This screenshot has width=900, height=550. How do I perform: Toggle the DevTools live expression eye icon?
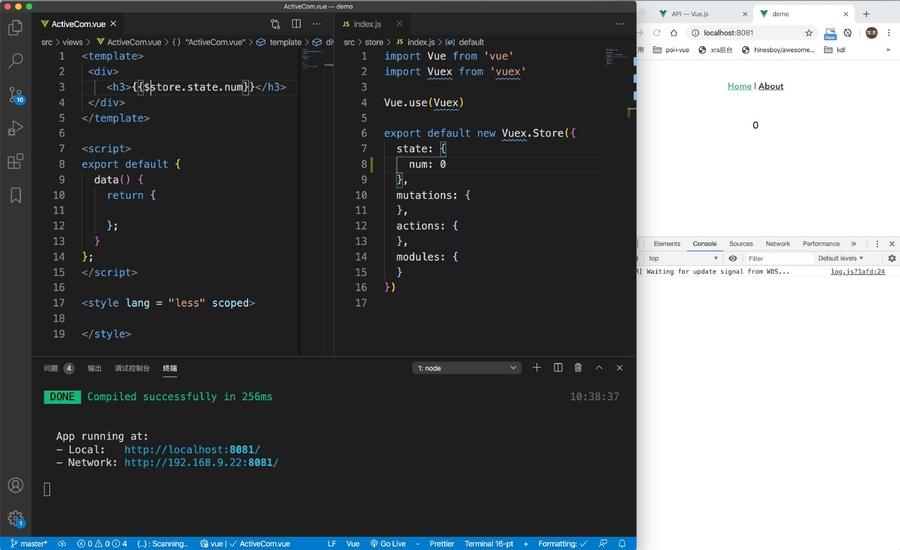tap(733, 258)
